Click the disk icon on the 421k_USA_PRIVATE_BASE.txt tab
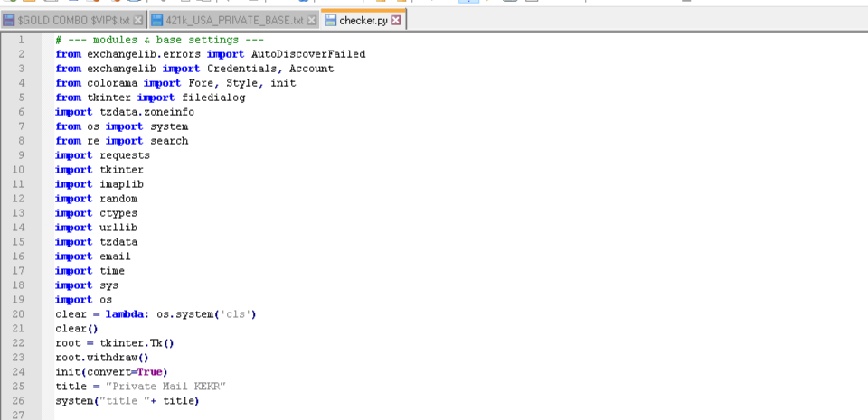The height and width of the screenshot is (420, 868). 157,20
